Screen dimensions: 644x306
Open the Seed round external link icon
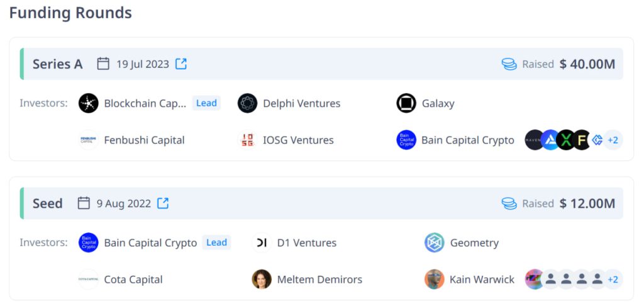tap(163, 203)
